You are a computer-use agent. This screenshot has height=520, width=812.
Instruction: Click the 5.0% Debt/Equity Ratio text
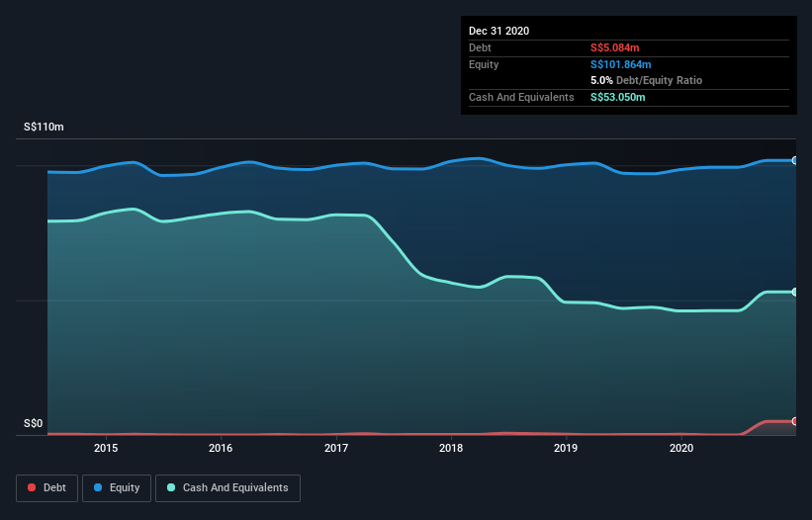[x=646, y=81]
